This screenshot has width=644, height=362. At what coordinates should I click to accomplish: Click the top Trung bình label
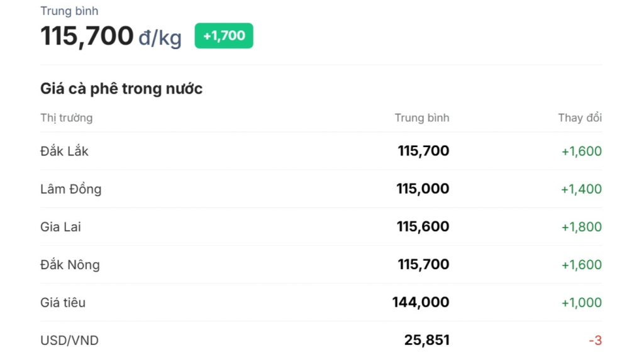(69, 11)
